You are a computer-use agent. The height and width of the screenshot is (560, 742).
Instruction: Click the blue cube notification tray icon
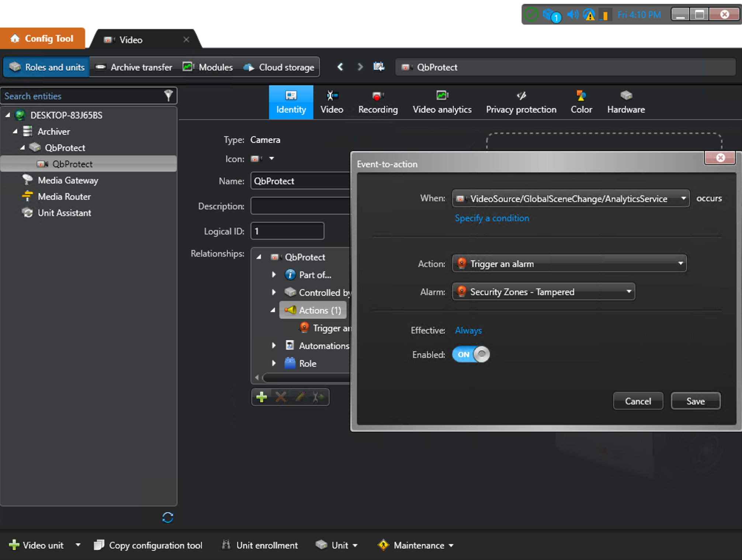(552, 15)
